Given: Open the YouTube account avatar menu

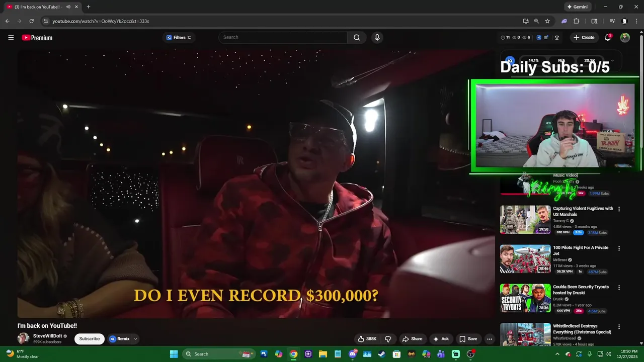Looking at the screenshot, I should [x=625, y=38].
